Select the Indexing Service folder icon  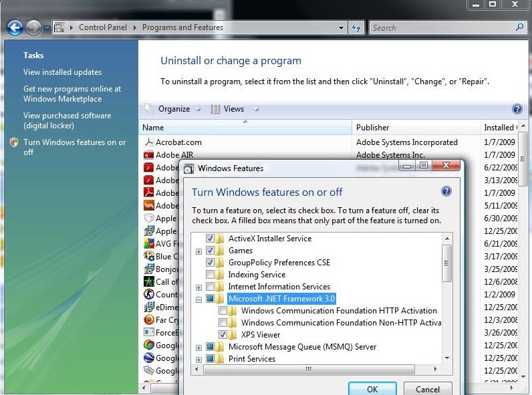point(220,275)
